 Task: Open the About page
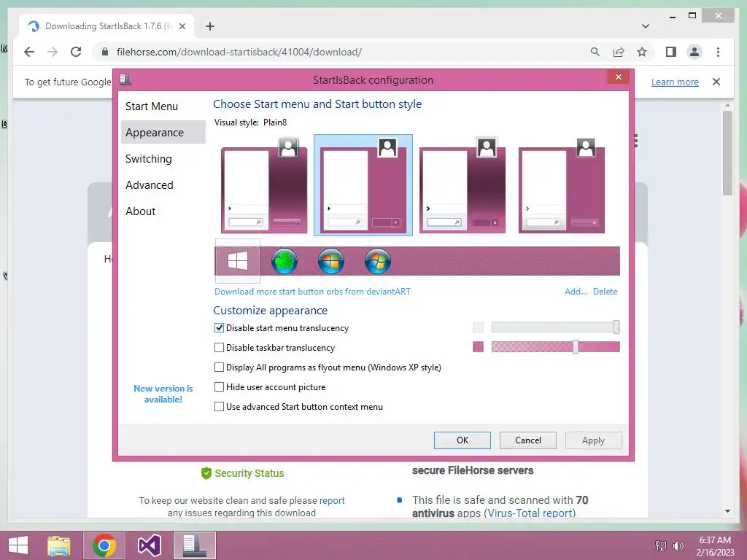click(x=141, y=211)
